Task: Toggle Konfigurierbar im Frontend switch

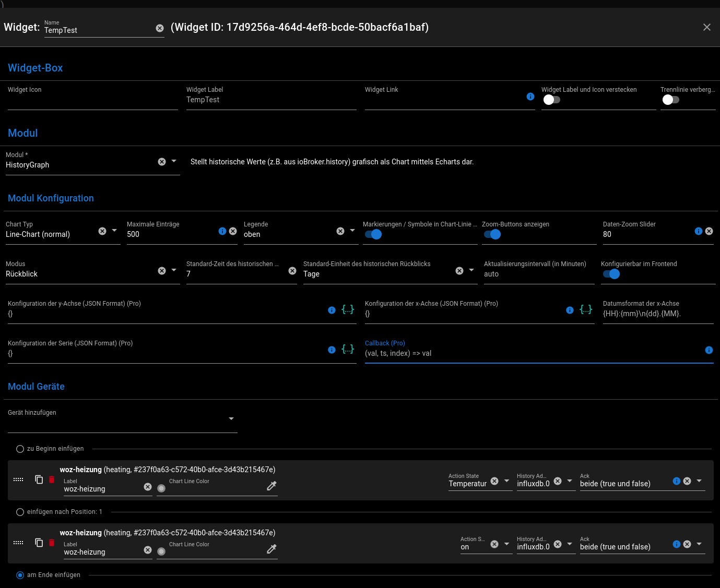Action: [x=612, y=274]
